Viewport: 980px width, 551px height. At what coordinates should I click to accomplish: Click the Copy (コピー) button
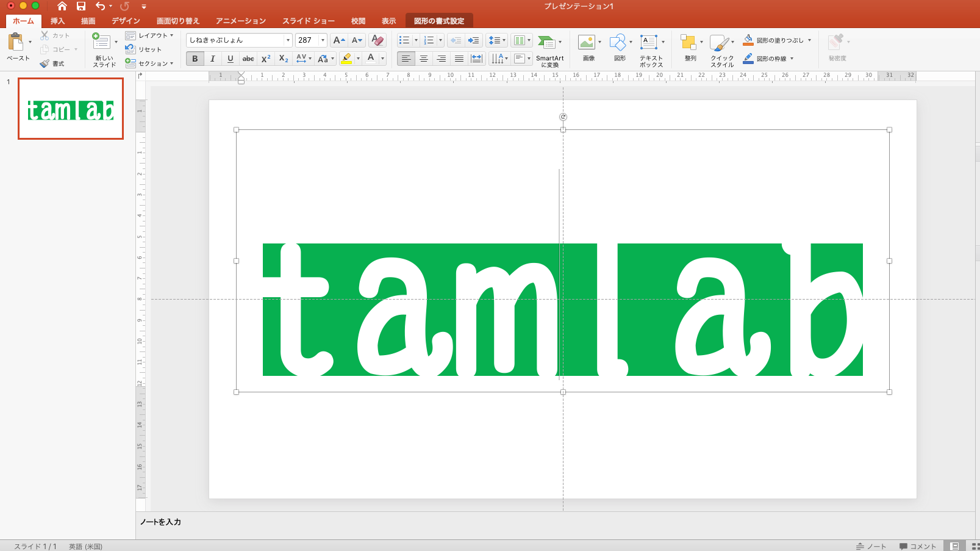coord(55,49)
